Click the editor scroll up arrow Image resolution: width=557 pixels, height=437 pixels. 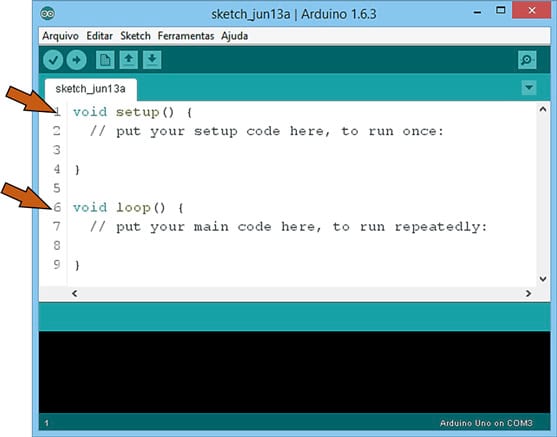[543, 109]
